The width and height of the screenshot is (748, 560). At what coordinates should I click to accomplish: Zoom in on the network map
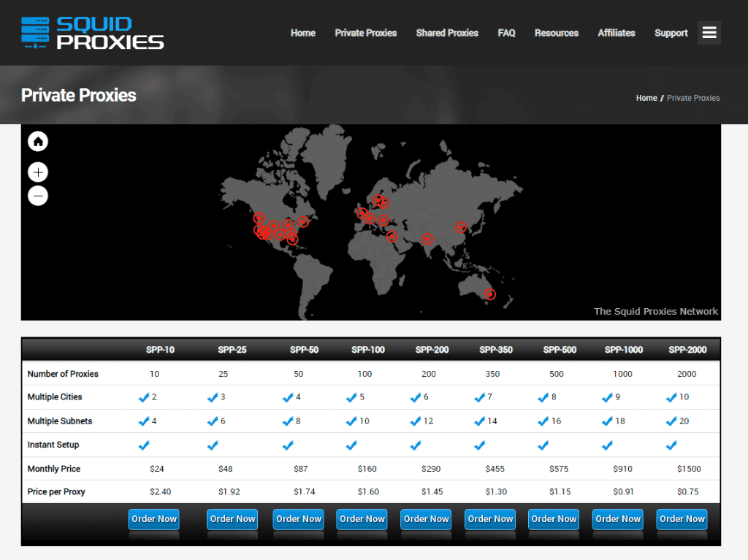pyautogui.click(x=38, y=172)
